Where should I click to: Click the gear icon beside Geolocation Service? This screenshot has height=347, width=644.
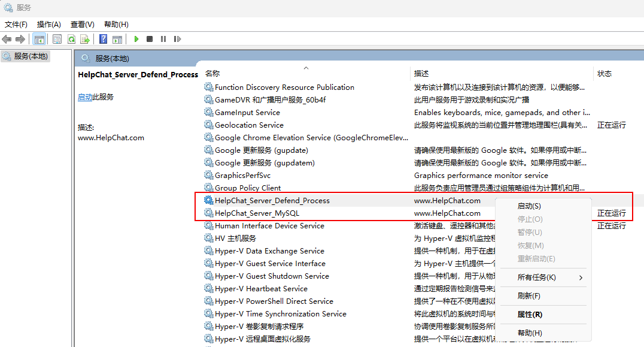click(x=209, y=125)
